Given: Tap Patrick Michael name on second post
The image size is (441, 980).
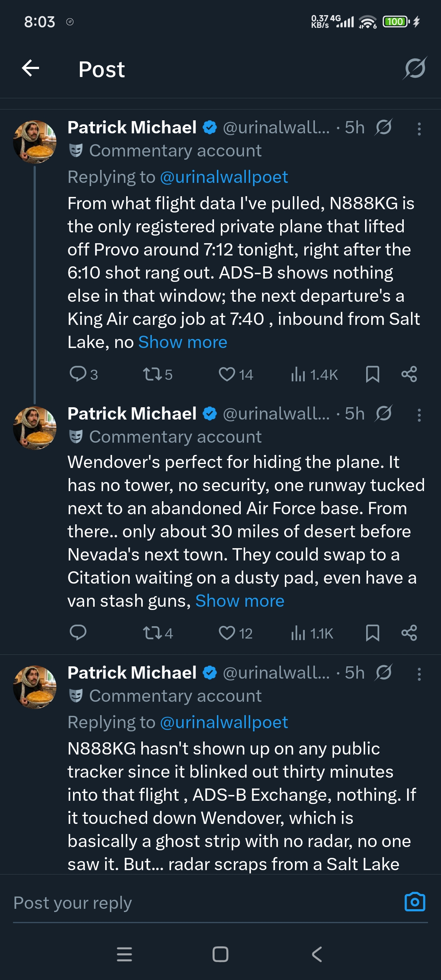Looking at the screenshot, I should point(132,413).
